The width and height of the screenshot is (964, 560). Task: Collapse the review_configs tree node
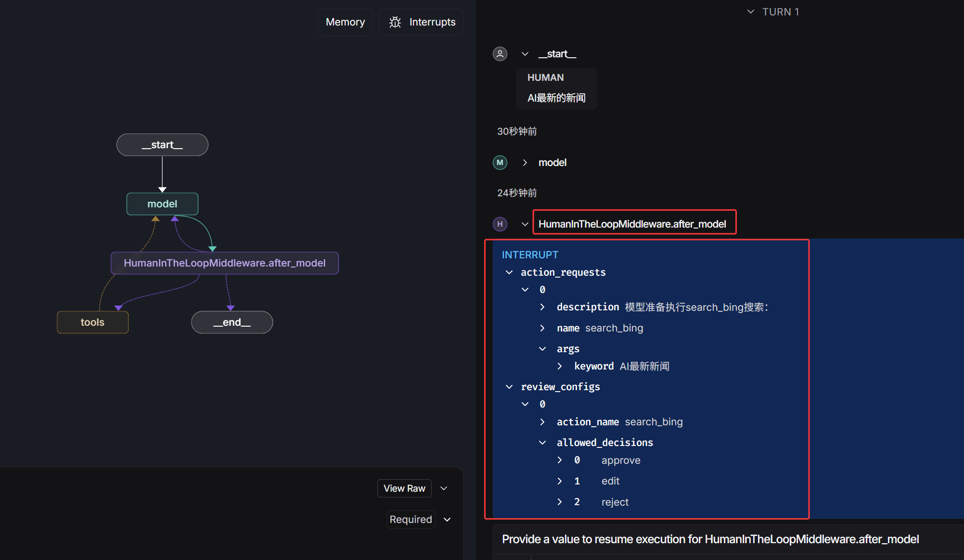point(509,387)
